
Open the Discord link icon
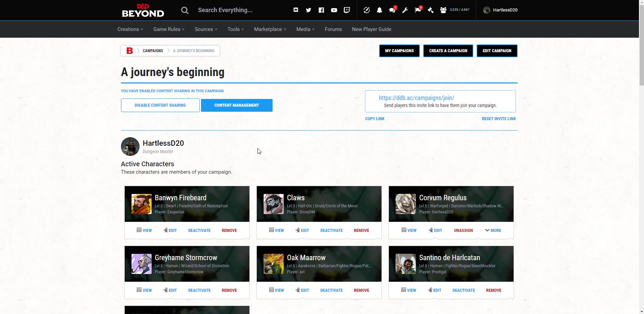point(296,10)
